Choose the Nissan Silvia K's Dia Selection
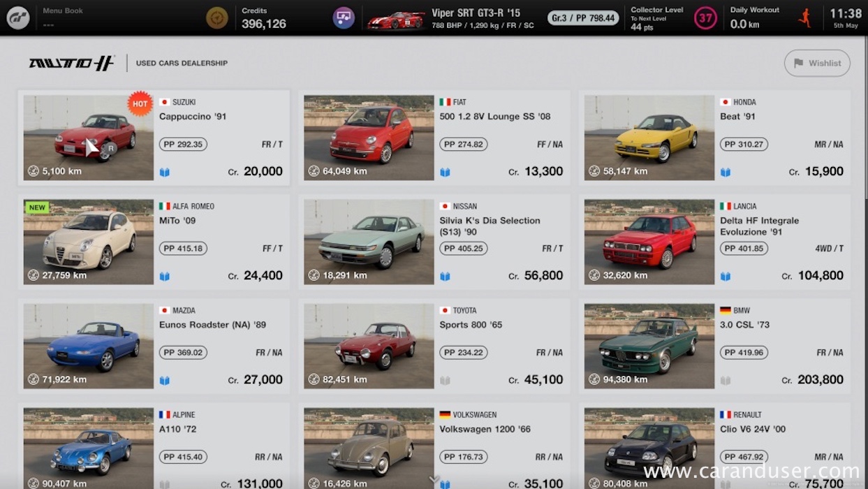The image size is (868, 489). click(434, 242)
